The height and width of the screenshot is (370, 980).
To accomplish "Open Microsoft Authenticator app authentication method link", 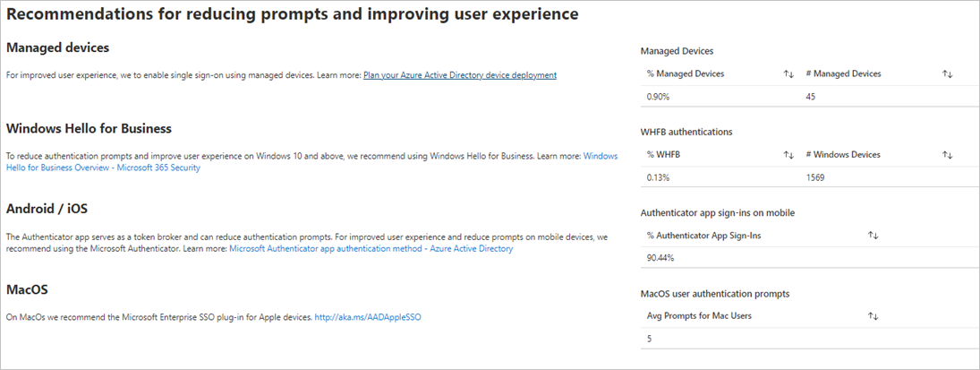I will (x=371, y=248).
